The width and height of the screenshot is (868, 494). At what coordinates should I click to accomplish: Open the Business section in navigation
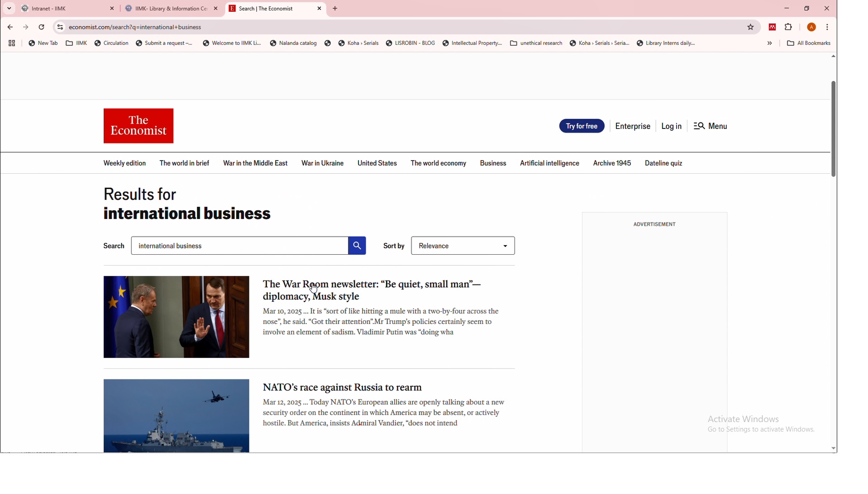tap(493, 163)
